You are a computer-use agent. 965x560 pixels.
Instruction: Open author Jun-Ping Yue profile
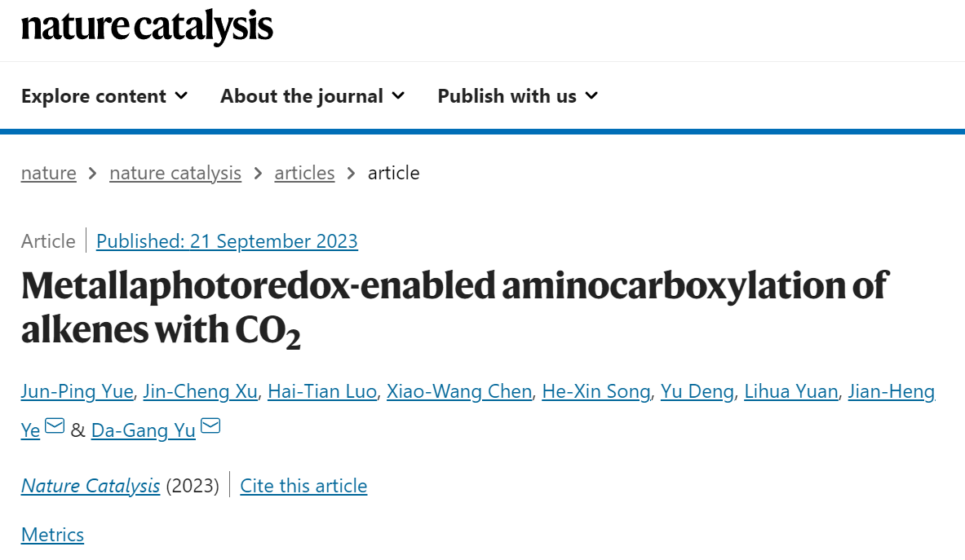pos(77,391)
